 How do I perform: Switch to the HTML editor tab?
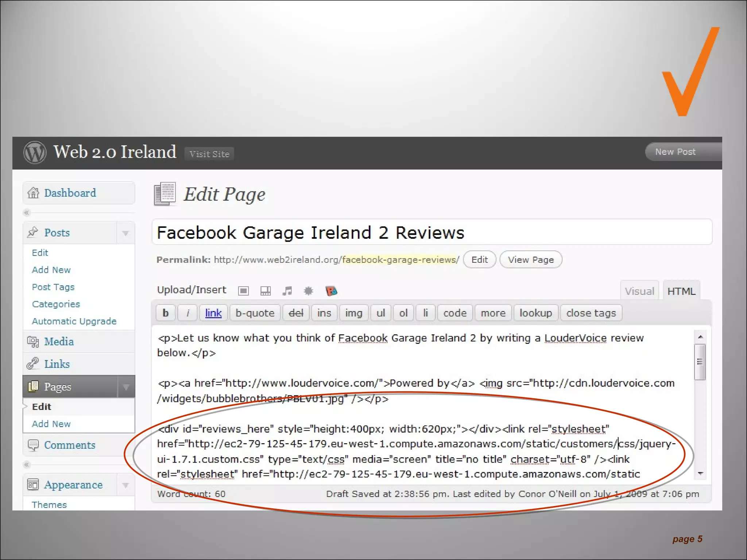click(x=681, y=291)
